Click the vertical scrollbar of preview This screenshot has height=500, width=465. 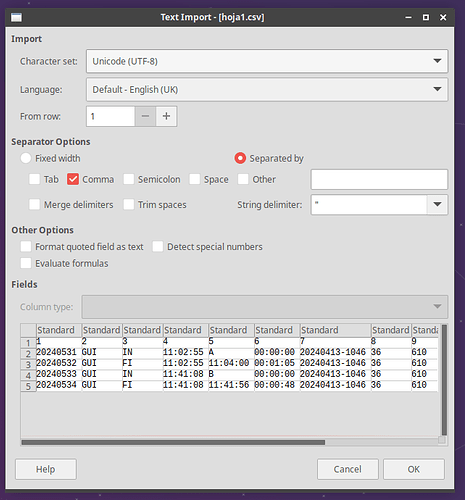(x=444, y=380)
